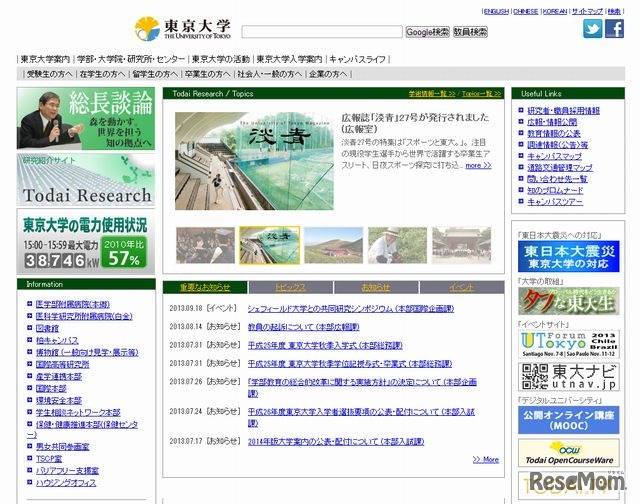The width and height of the screenshot is (640, 504).
Task: Open the 東日本大震災 response banner
Action: (x=569, y=256)
